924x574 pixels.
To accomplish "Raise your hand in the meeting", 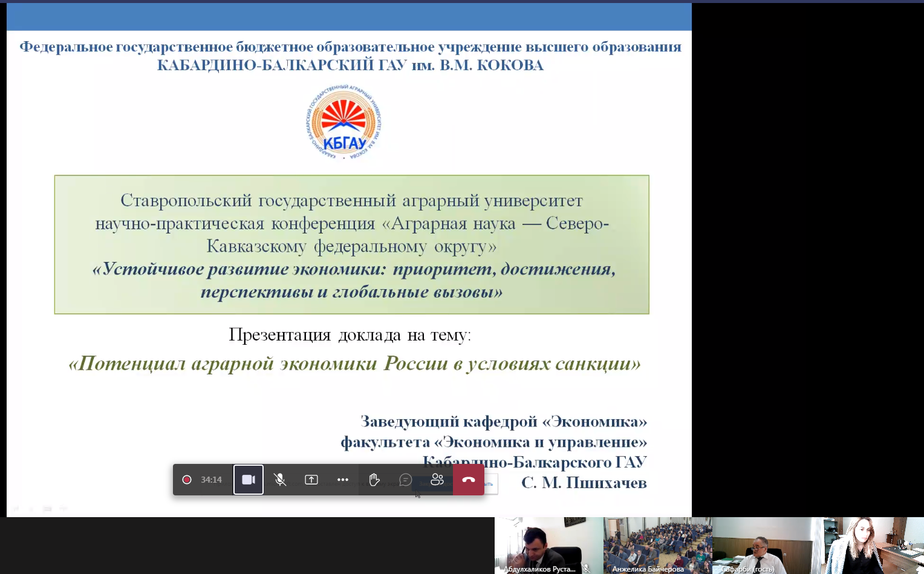I will pos(374,480).
